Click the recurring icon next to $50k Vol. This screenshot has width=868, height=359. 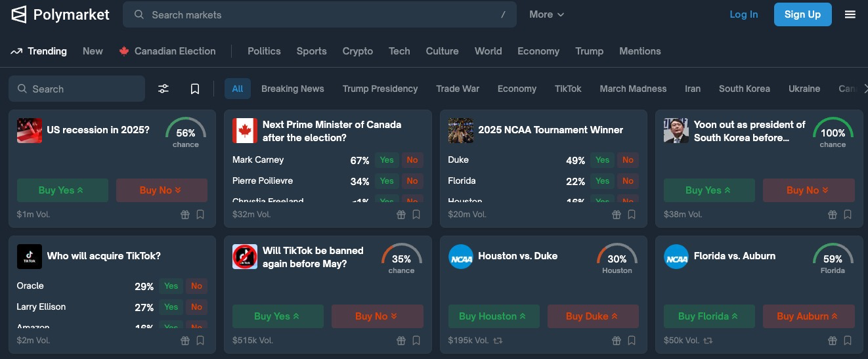click(x=708, y=341)
